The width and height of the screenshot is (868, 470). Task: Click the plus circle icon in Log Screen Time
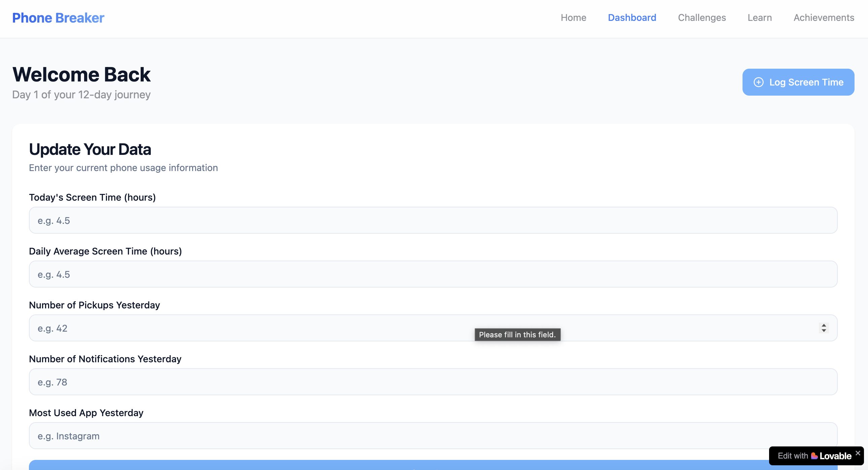(x=758, y=82)
